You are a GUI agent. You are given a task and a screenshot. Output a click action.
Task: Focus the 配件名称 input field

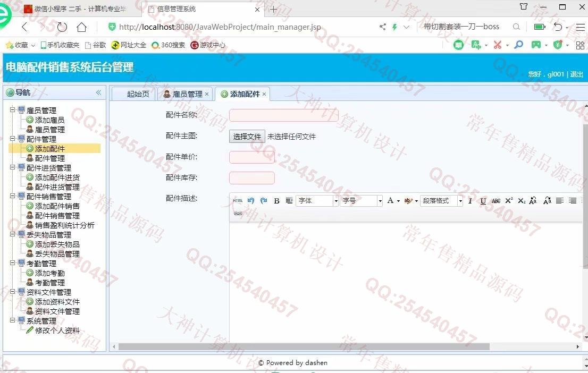coord(283,115)
